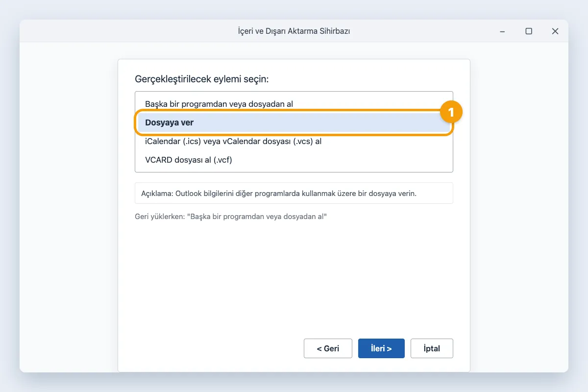
Task: Click the "Geri yüklerken" hint text
Action: click(x=231, y=216)
